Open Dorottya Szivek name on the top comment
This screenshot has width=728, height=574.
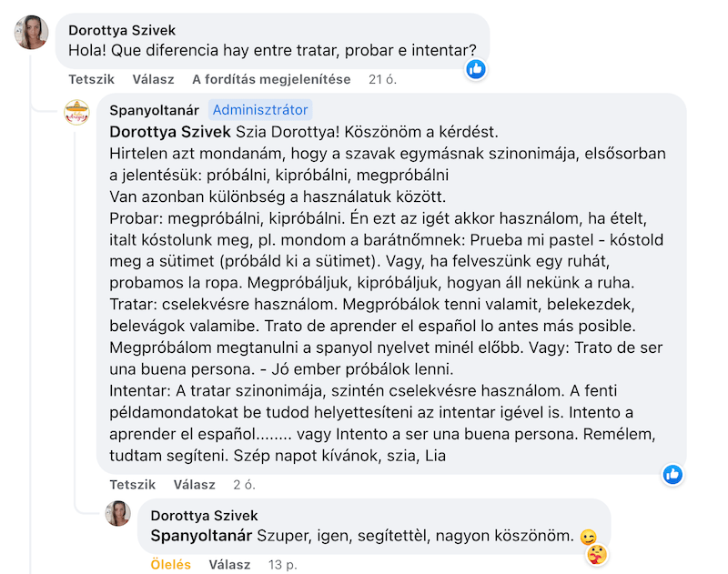pos(122,30)
